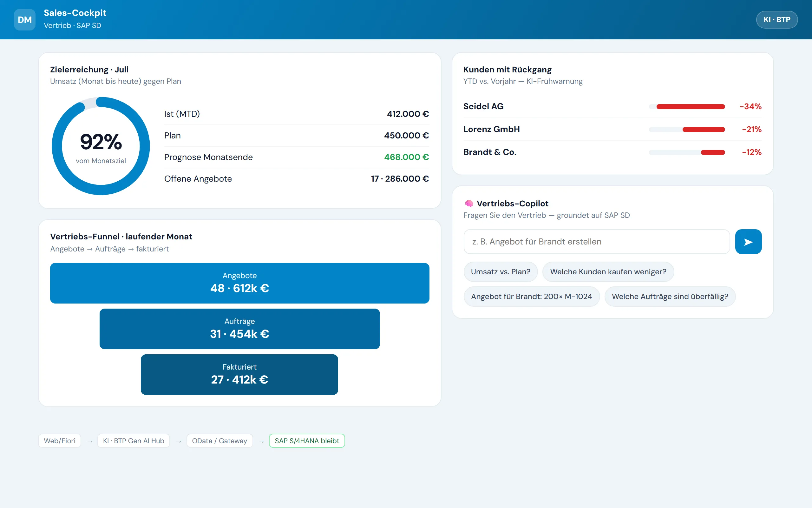
Task: Click the -12% decline value
Action: [752, 152]
